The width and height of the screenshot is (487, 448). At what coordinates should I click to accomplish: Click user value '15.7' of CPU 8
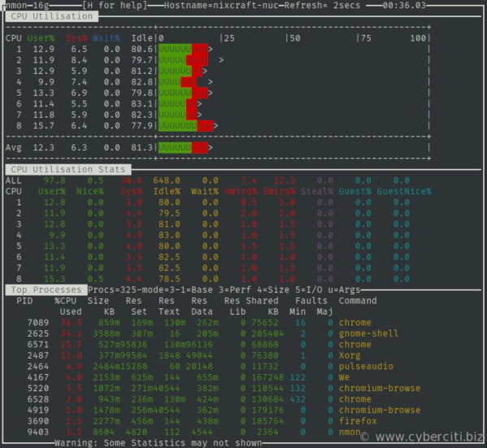pyautogui.click(x=43, y=126)
